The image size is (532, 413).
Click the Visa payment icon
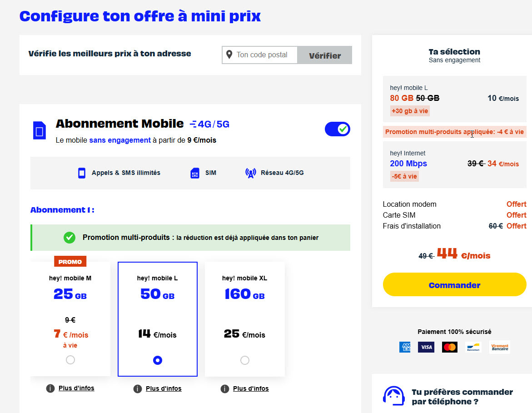click(426, 348)
